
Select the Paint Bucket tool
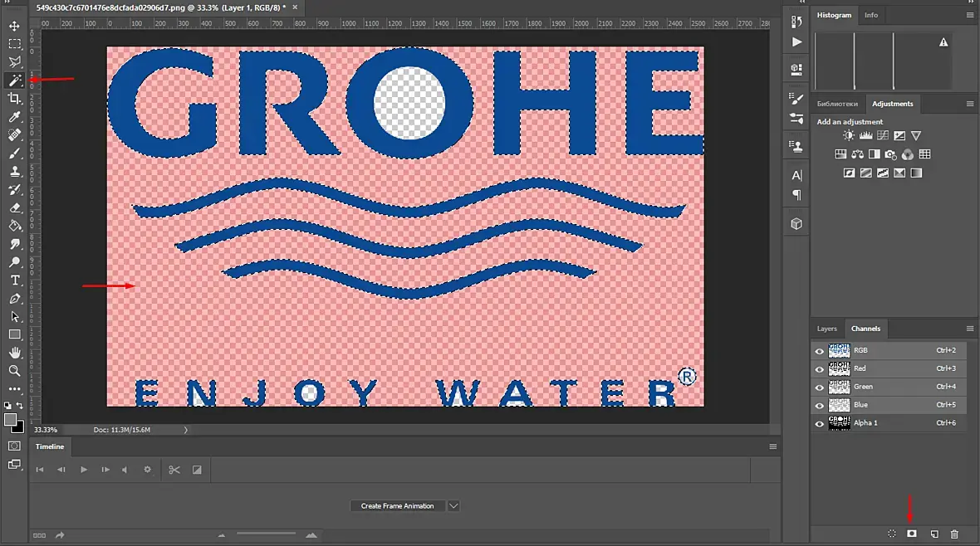pos(14,226)
